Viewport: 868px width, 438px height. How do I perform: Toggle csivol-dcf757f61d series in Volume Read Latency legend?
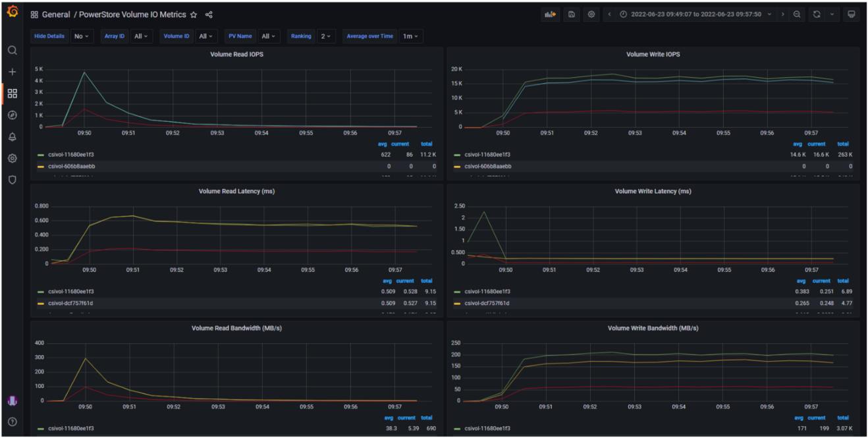tap(72, 304)
